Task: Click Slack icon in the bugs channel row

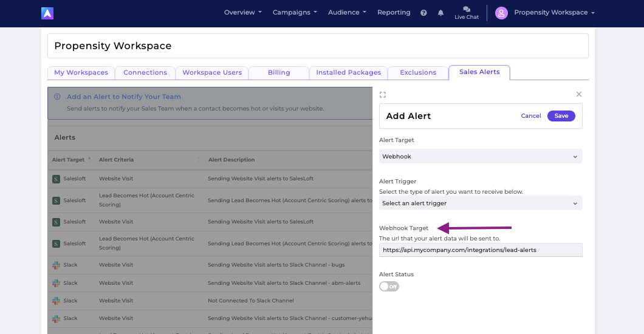Action: point(57,265)
